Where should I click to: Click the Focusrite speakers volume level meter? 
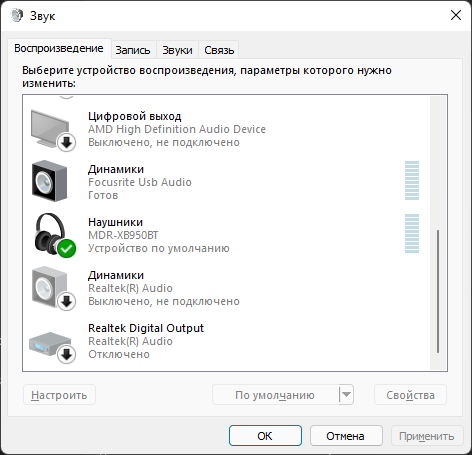(x=412, y=180)
